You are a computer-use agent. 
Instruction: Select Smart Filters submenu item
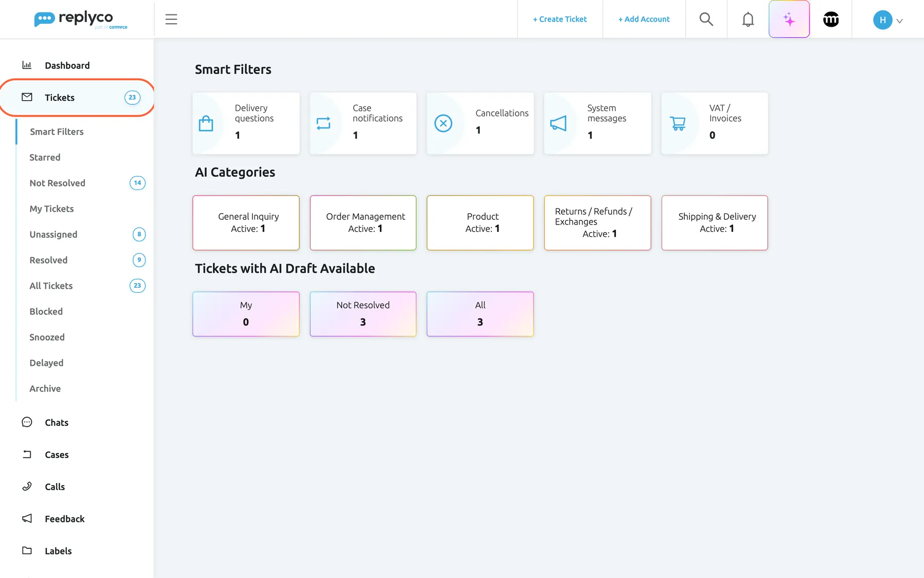[x=56, y=132]
